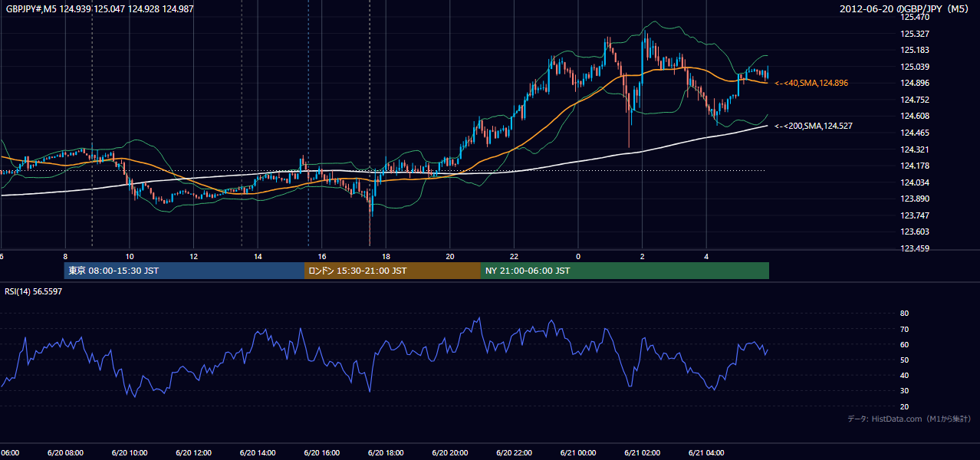Screen dimensions: 980x460
Task: Click price axis label 123.459
Action: (x=915, y=248)
